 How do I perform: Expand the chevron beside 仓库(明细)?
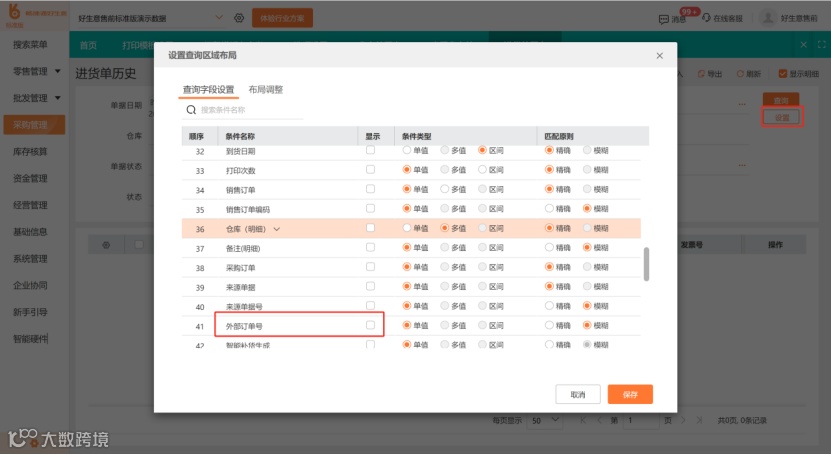pyautogui.click(x=277, y=229)
